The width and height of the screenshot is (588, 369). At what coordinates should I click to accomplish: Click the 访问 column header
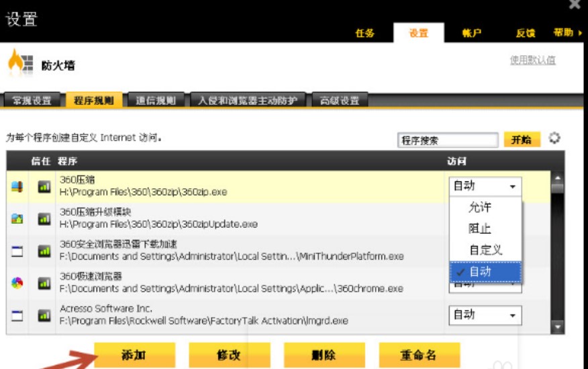[456, 161]
